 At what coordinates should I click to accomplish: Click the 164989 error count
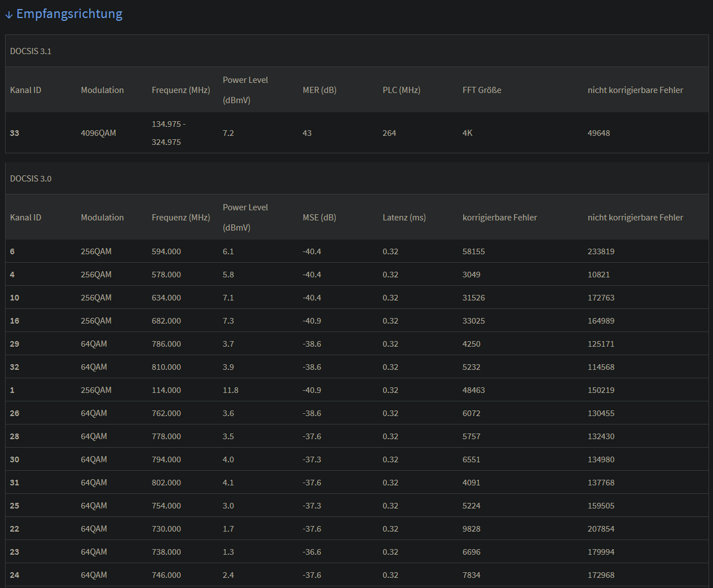click(x=601, y=321)
